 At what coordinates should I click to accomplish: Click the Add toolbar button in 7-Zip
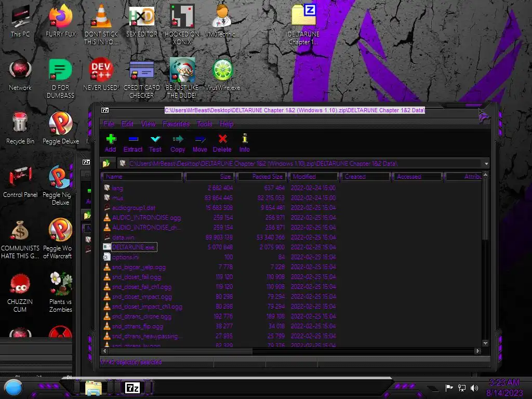click(x=110, y=143)
